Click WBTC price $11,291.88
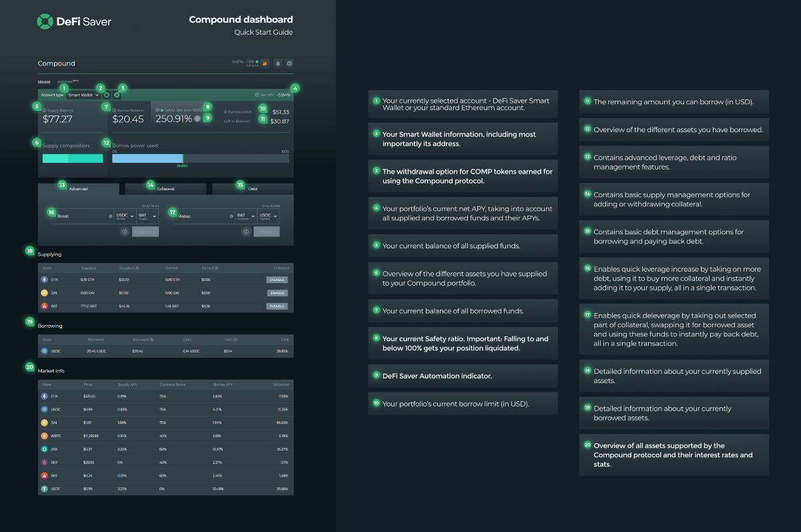The image size is (801, 532). 91,436
